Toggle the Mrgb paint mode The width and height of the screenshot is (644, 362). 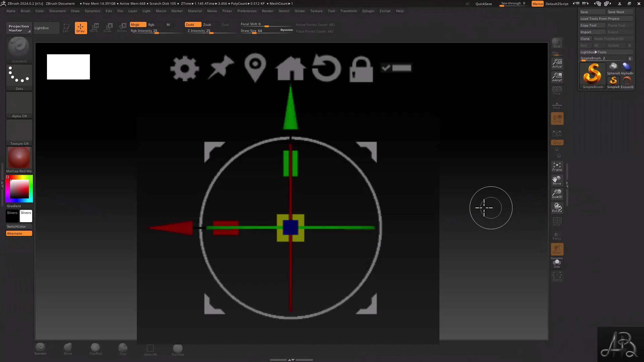(138, 25)
